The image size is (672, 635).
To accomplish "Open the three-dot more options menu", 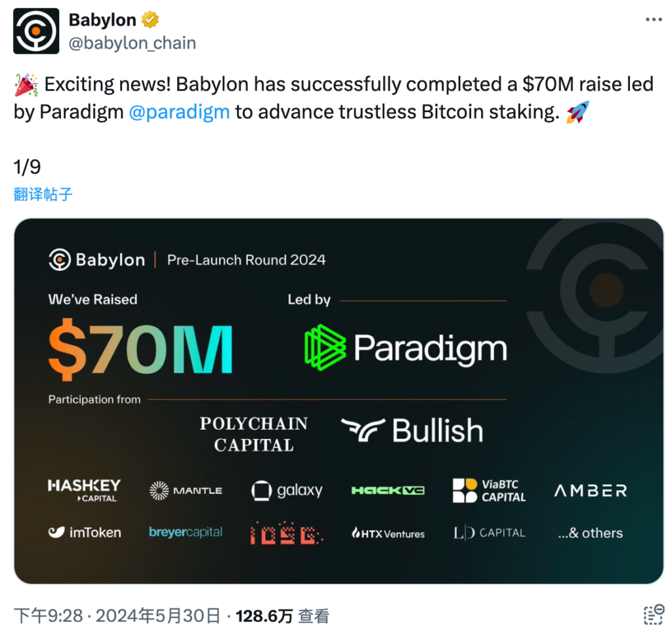I will [654, 20].
